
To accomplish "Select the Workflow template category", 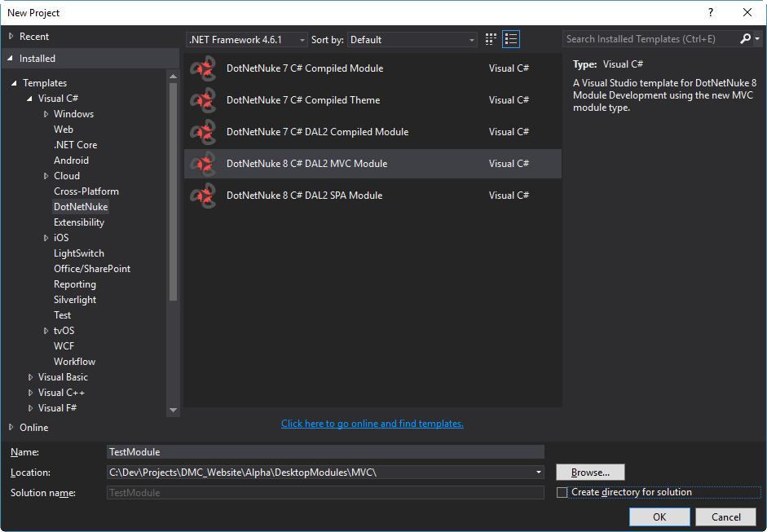I will (x=74, y=362).
